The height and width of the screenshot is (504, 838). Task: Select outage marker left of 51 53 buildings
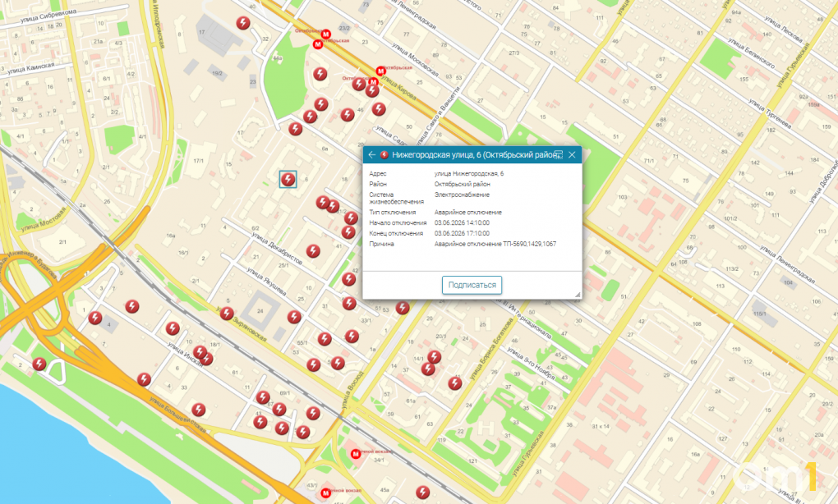(349, 303)
